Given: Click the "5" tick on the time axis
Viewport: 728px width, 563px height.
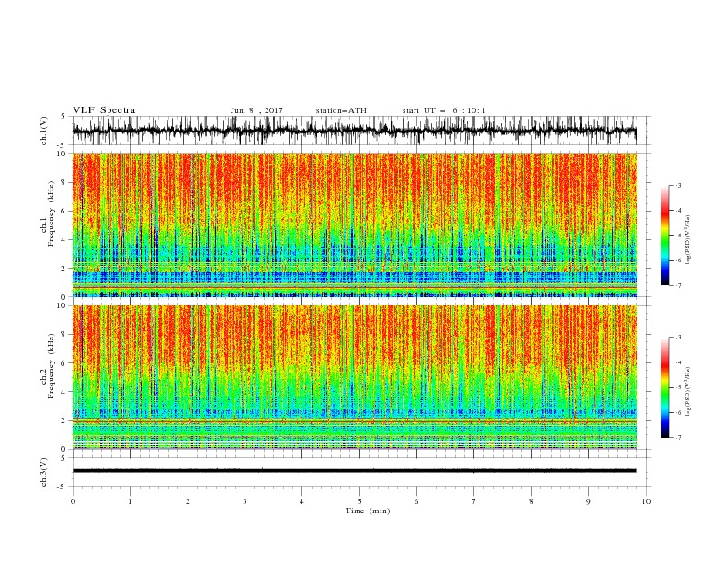Looking at the screenshot, I should [359, 501].
